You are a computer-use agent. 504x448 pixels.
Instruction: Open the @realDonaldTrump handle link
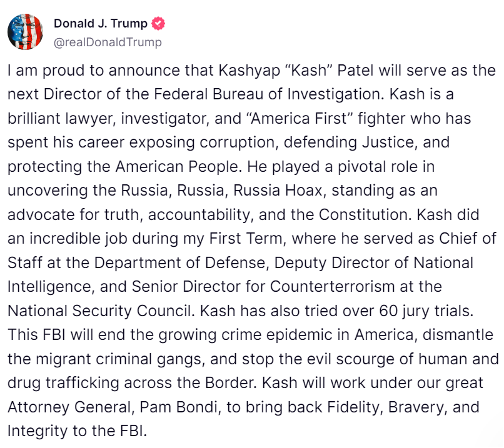click(x=108, y=42)
